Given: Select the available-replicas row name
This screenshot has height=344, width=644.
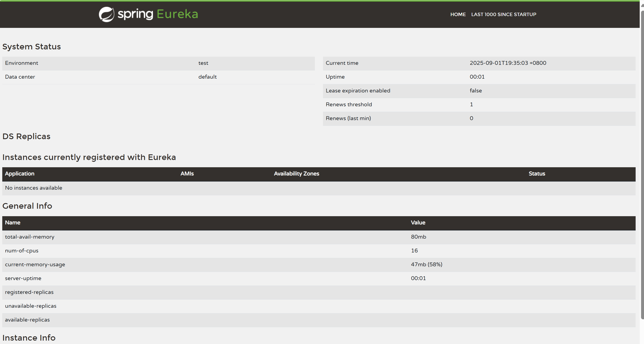Looking at the screenshot, I should coord(27,320).
